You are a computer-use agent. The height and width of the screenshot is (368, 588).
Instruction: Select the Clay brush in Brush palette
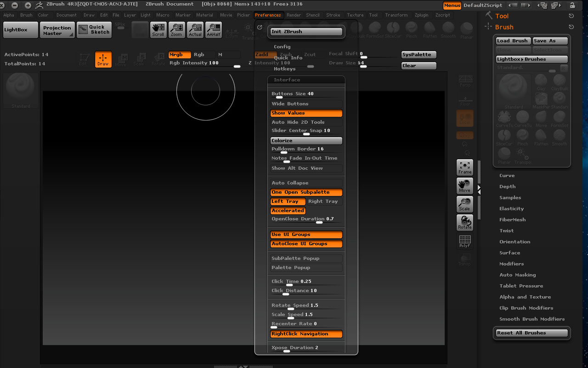(541, 82)
